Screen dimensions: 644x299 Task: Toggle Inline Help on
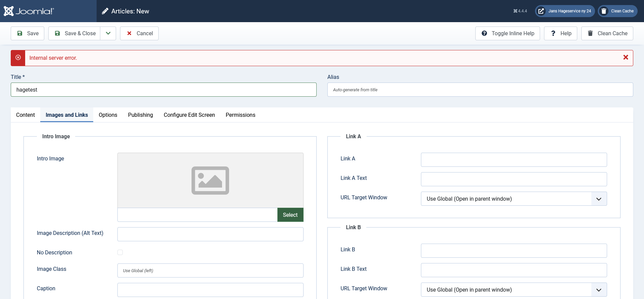tap(507, 33)
